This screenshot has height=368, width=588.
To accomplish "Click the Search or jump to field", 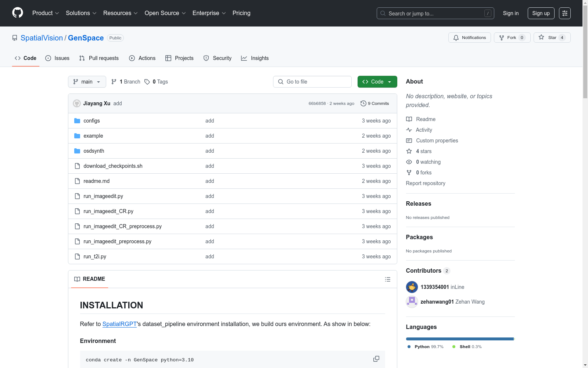I will [435, 13].
